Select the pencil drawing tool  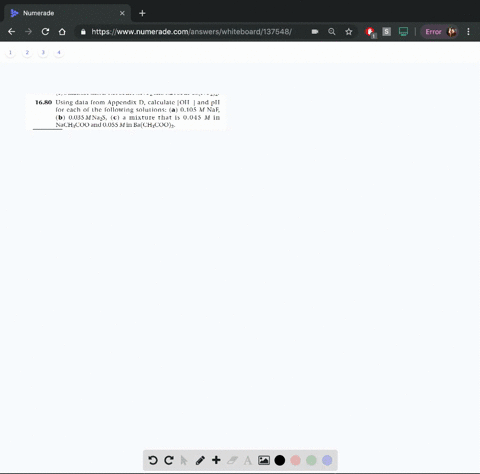coord(200,460)
